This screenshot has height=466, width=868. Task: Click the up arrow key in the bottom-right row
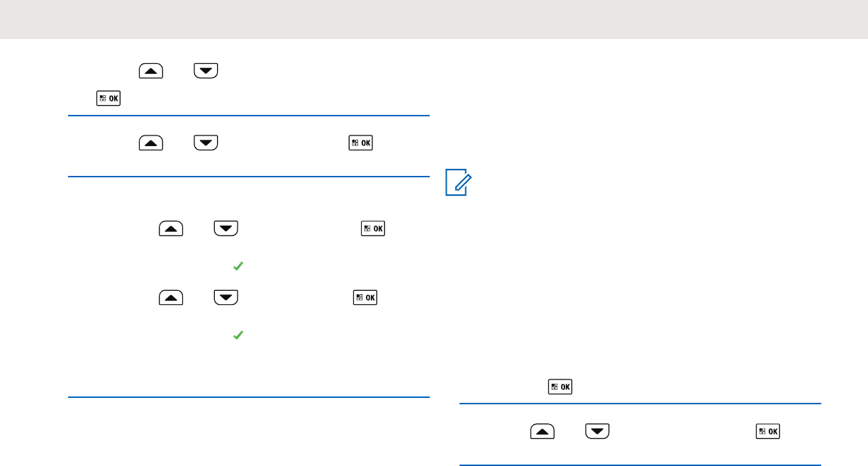542,432
